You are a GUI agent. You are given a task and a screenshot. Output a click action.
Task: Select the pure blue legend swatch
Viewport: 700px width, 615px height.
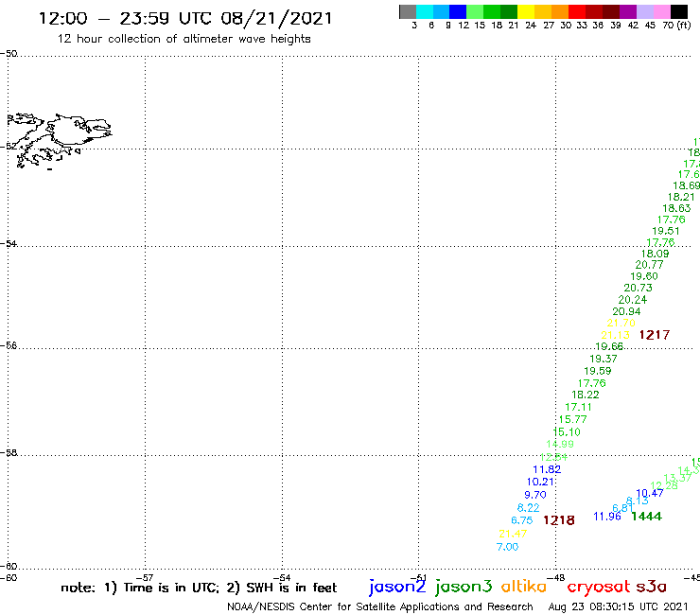click(459, 11)
